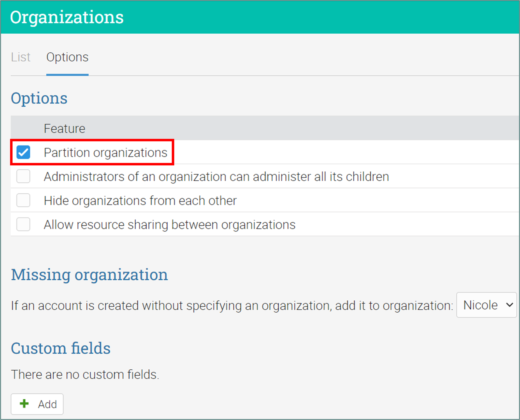Enable administrators can administer all children
The height and width of the screenshot is (420, 520).
(23, 176)
